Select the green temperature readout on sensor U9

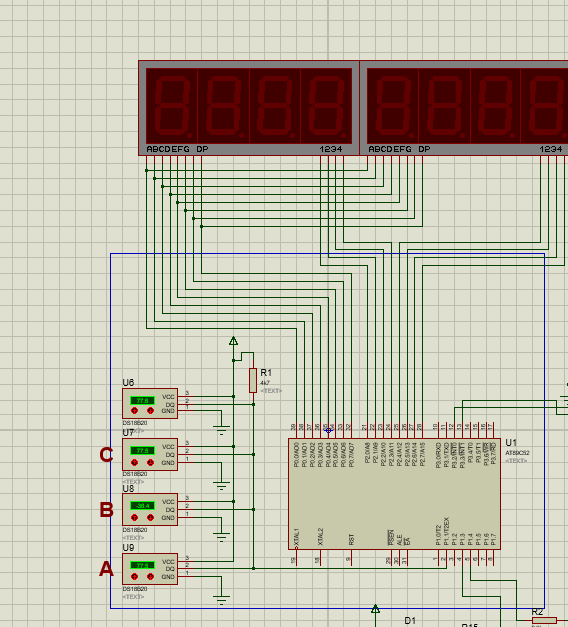click(142, 565)
